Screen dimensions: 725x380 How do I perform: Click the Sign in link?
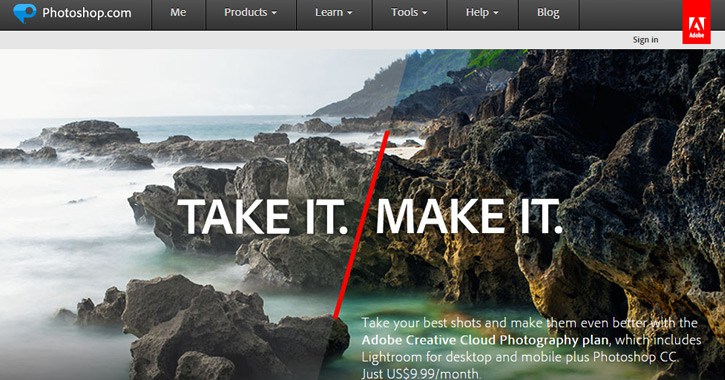[x=645, y=40]
